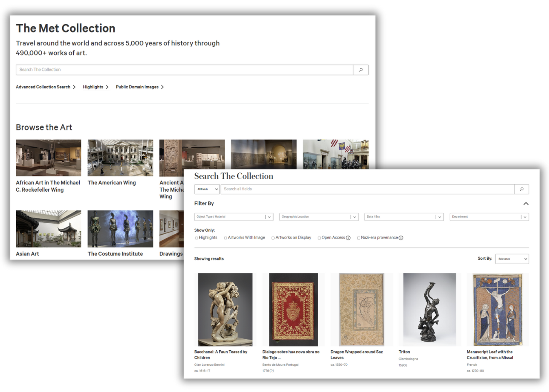Image resolution: width=549 pixels, height=392 pixels.
Task: Open the Date / Era dropdown
Action: pos(404,217)
